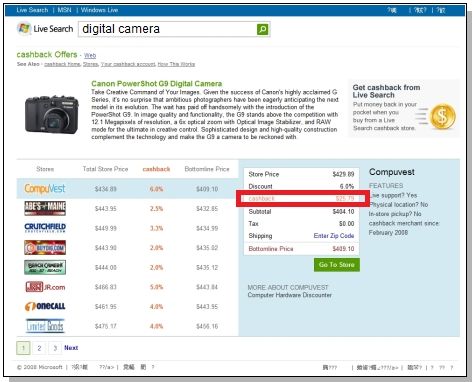Click the Live Search logo
The image size is (472, 382).
point(45,29)
